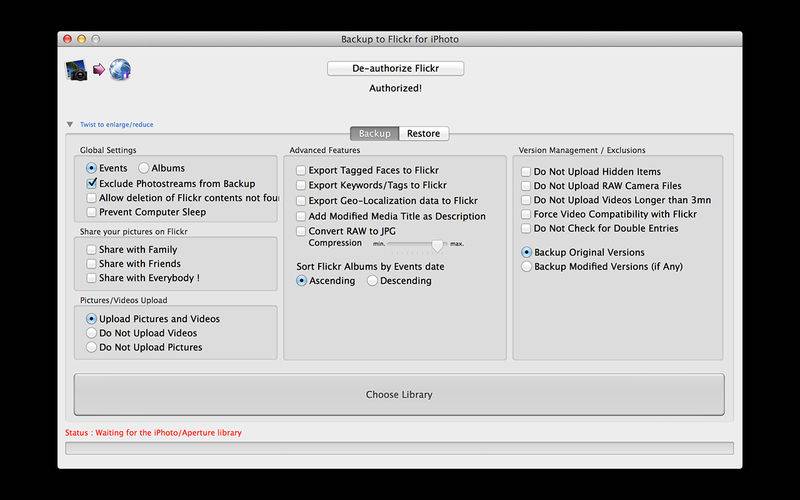Click Share your pictures on Flickr heading
Image resolution: width=800 pixels, height=500 pixels.
click(134, 231)
